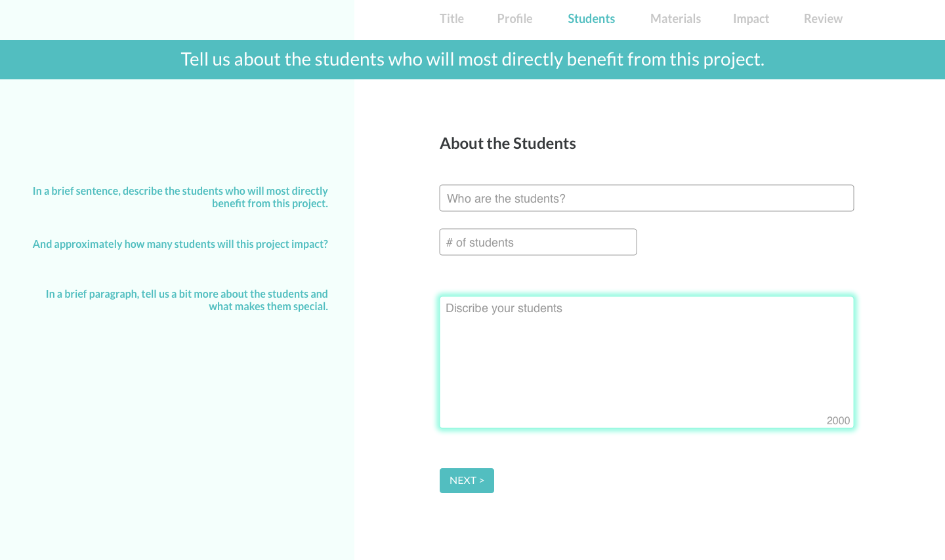Screen dimensions: 945x560
Task: Click the 2000 character counter
Action: 838,421
